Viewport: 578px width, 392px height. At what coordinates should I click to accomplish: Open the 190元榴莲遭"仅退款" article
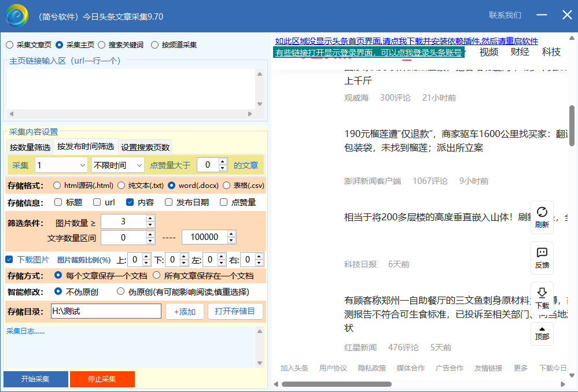pos(455,140)
